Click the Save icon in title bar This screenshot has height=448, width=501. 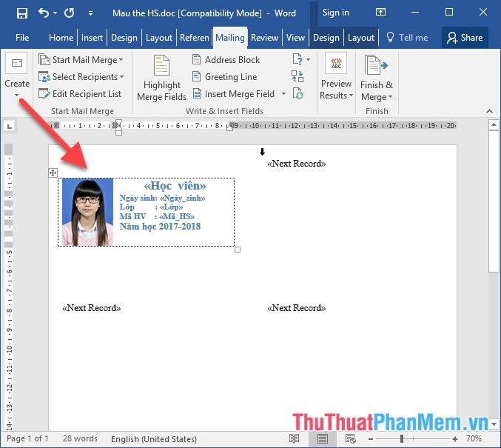point(21,13)
